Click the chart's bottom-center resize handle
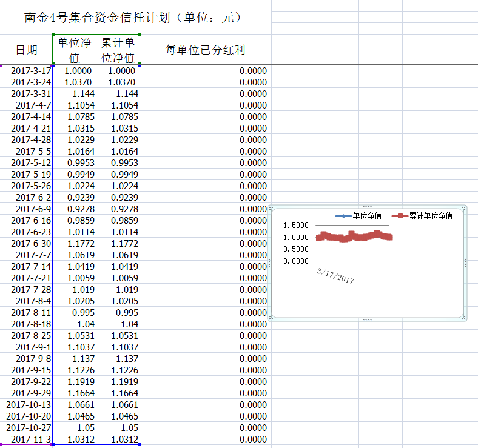This screenshot has width=478, height=448. pos(366,318)
